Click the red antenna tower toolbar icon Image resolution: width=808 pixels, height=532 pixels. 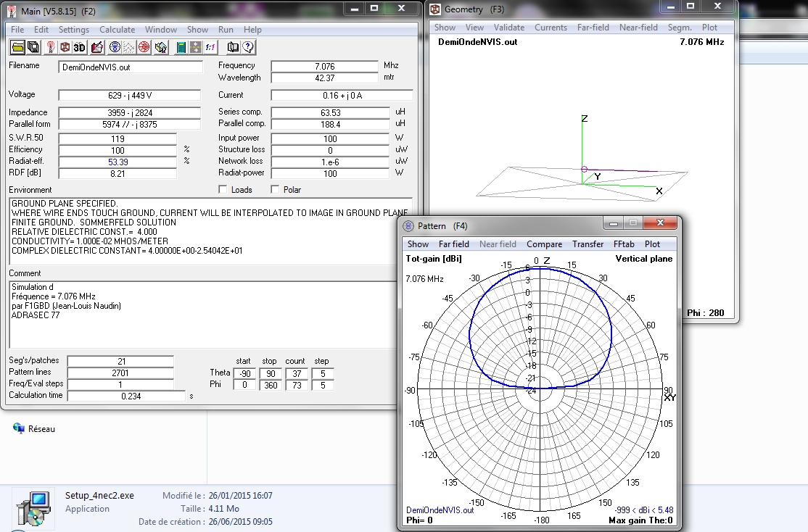51,47
